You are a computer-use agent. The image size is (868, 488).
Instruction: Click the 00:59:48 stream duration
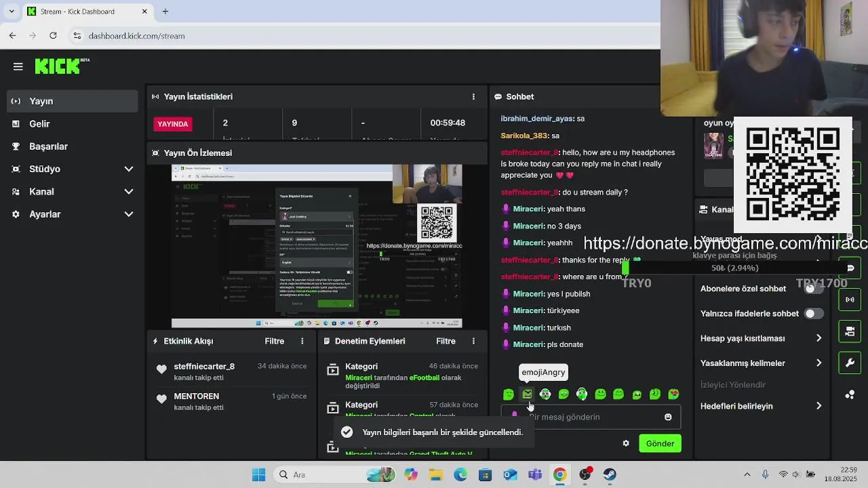[448, 123]
